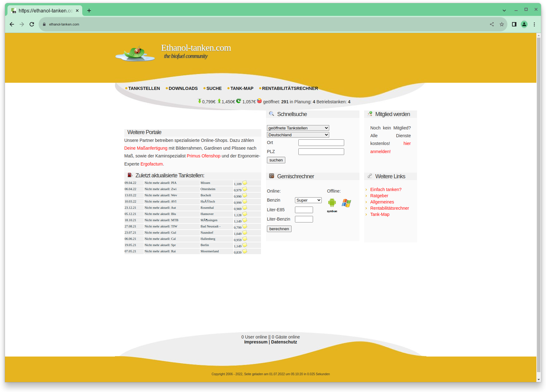Click the ladybug leaf site logo

point(135,54)
